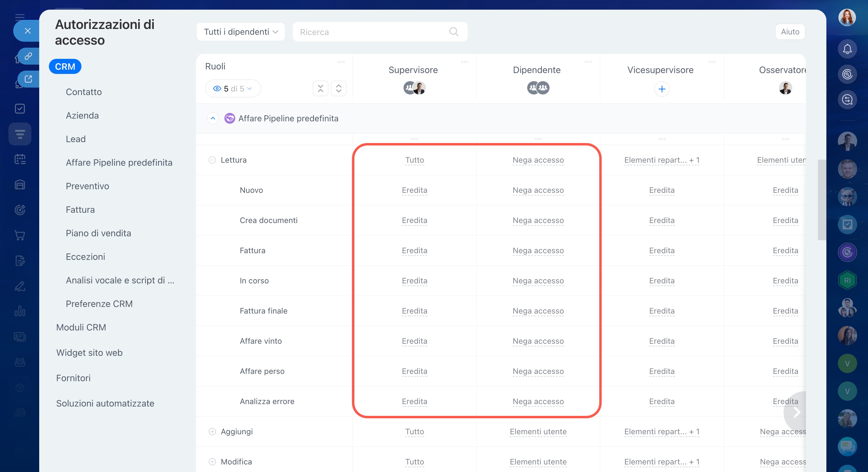Open the shopping cart sidebar icon
Viewport: 868px width, 472px height.
click(x=20, y=235)
